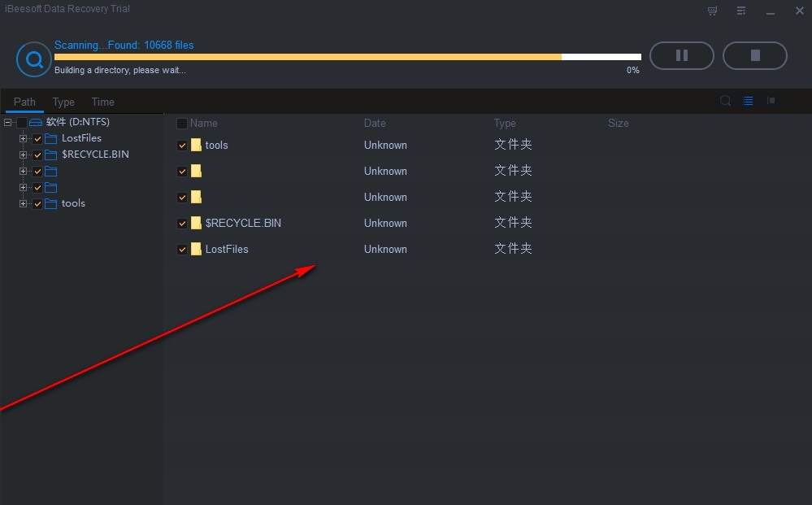Click the magnifier scan icon
Screen dimensions: 812x505
[33, 59]
